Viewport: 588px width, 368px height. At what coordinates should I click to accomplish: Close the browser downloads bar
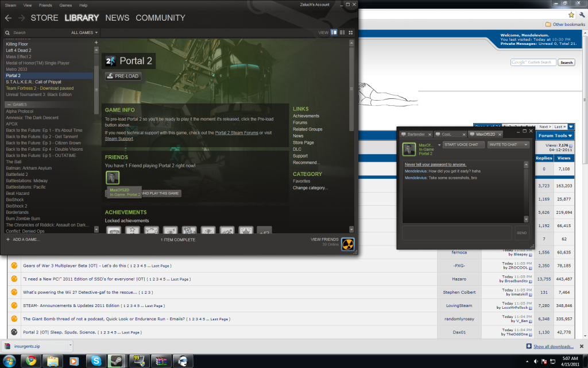coord(582,346)
